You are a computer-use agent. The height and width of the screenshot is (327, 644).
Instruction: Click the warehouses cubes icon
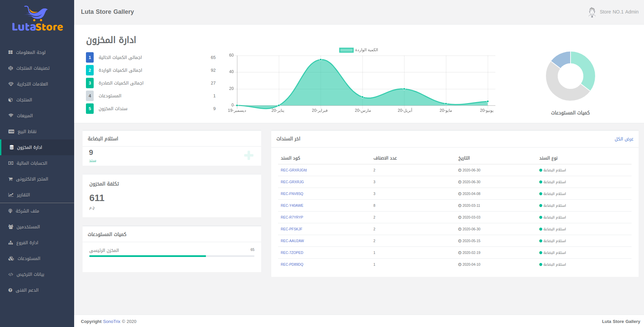pos(11,258)
